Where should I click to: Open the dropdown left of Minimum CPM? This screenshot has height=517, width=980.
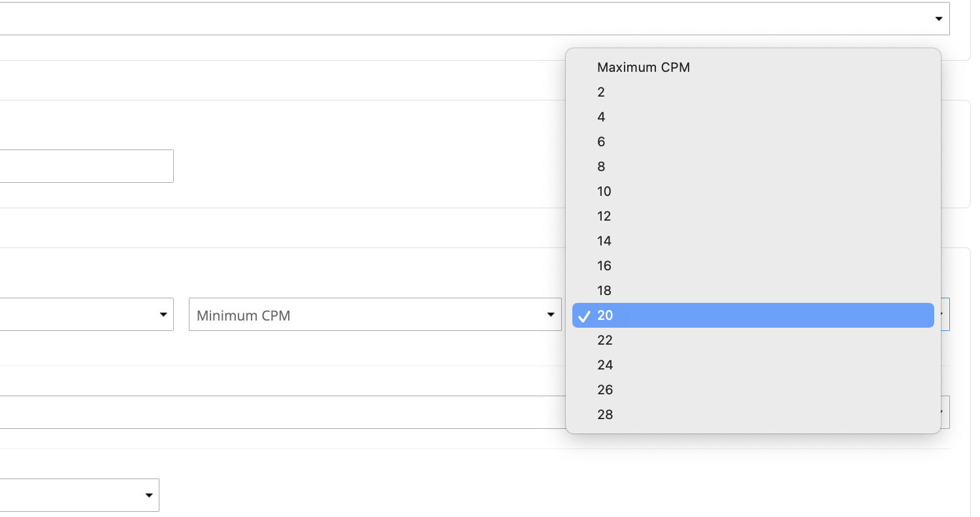85,315
